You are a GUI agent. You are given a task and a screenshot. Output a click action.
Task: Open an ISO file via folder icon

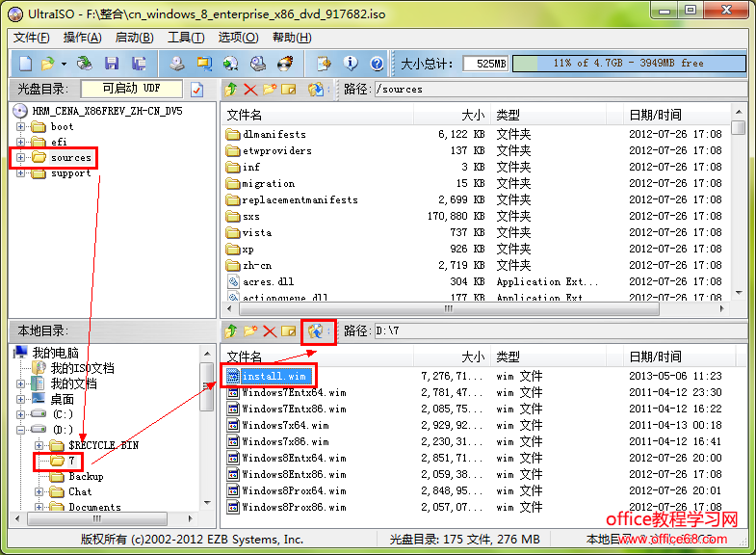click(48, 64)
